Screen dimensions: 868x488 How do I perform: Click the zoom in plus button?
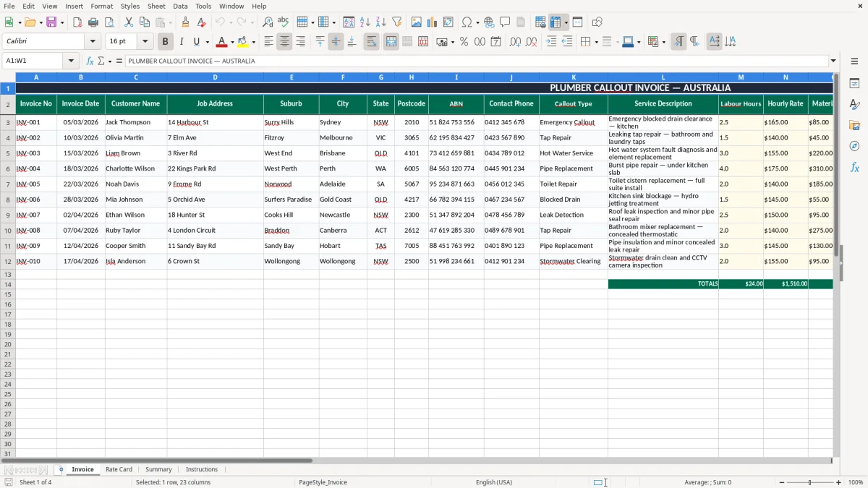839,482
